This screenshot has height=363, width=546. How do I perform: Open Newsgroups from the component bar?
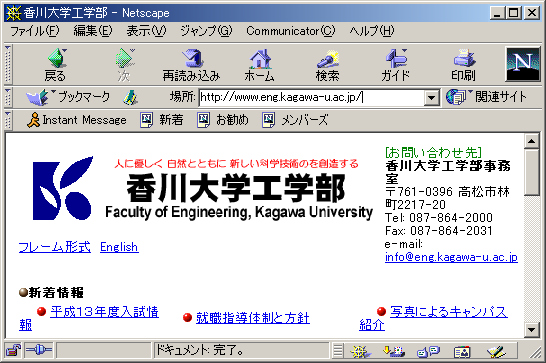[x=428, y=351]
